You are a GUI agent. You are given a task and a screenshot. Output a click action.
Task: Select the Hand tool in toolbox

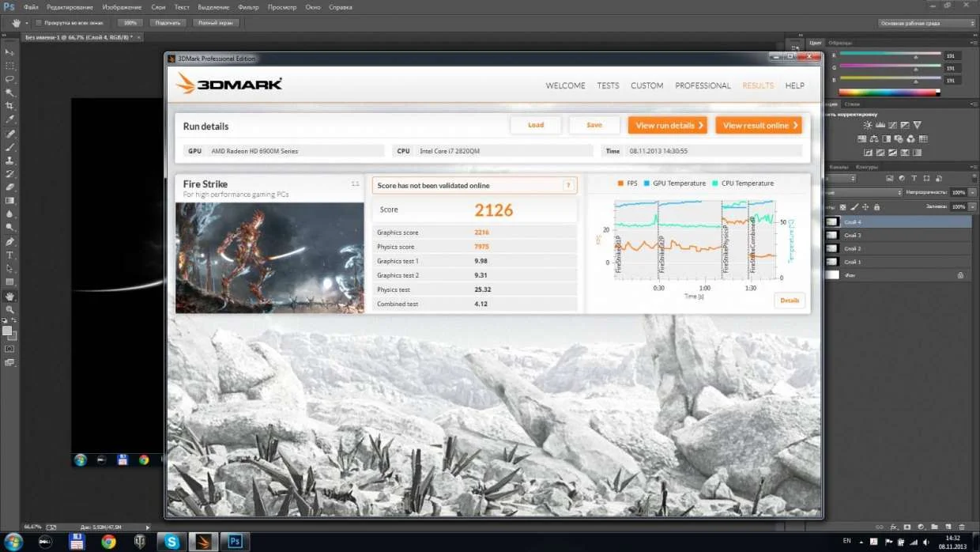coord(10,297)
